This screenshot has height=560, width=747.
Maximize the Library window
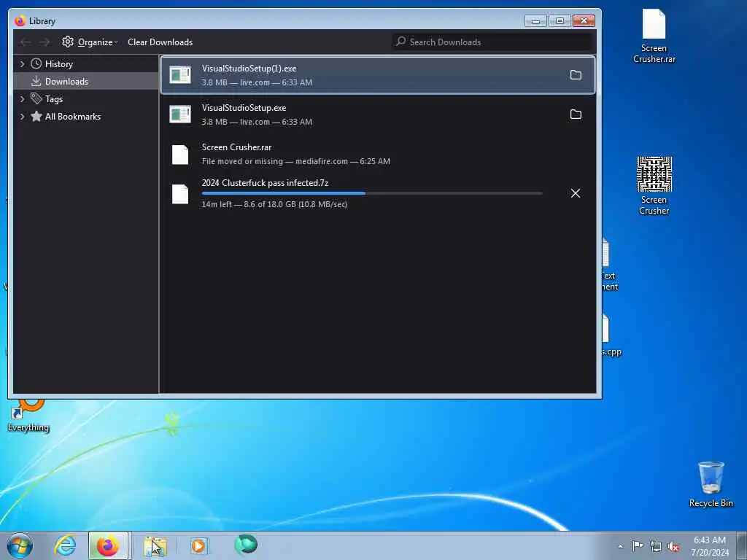click(560, 21)
